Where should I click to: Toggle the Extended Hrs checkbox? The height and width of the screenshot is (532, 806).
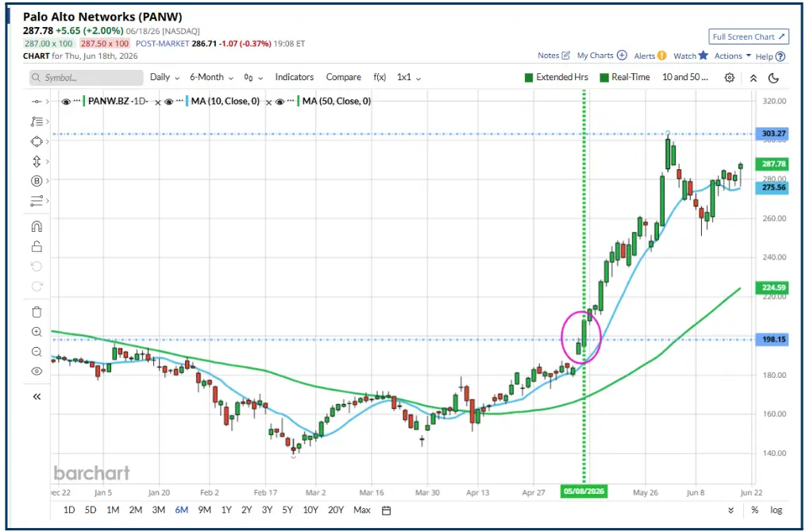(528, 78)
